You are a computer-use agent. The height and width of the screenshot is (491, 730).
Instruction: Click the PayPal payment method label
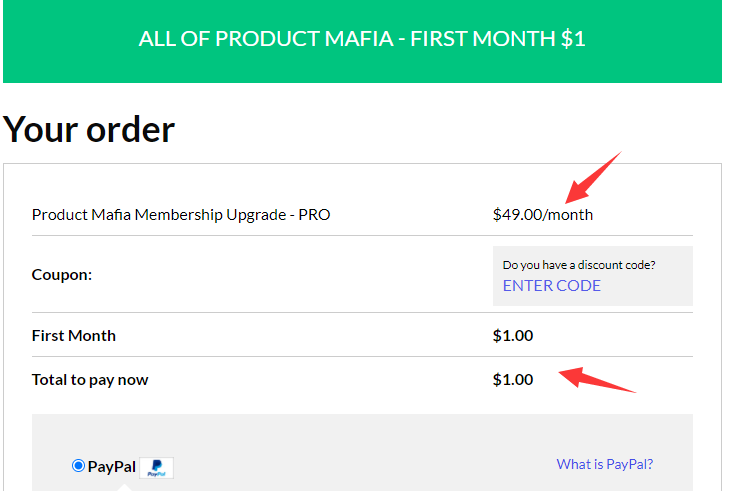point(112,466)
